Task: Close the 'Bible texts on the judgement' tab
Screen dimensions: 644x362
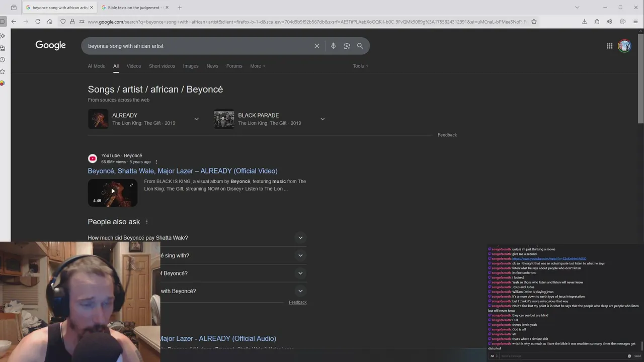Action: tap(167, 8)
